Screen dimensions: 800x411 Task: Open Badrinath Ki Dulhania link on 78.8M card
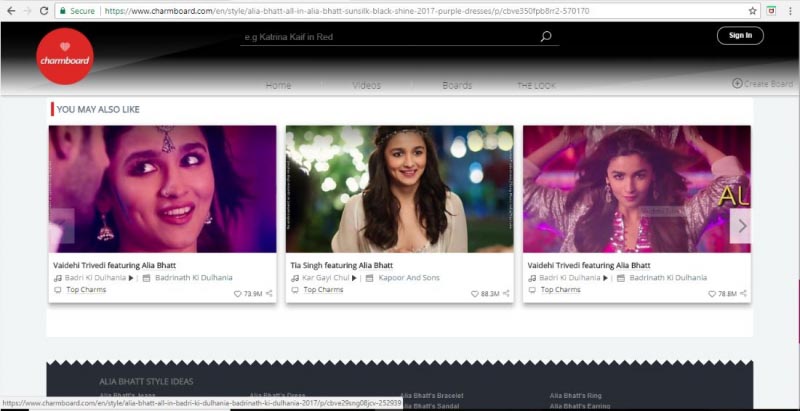(668, 278)
